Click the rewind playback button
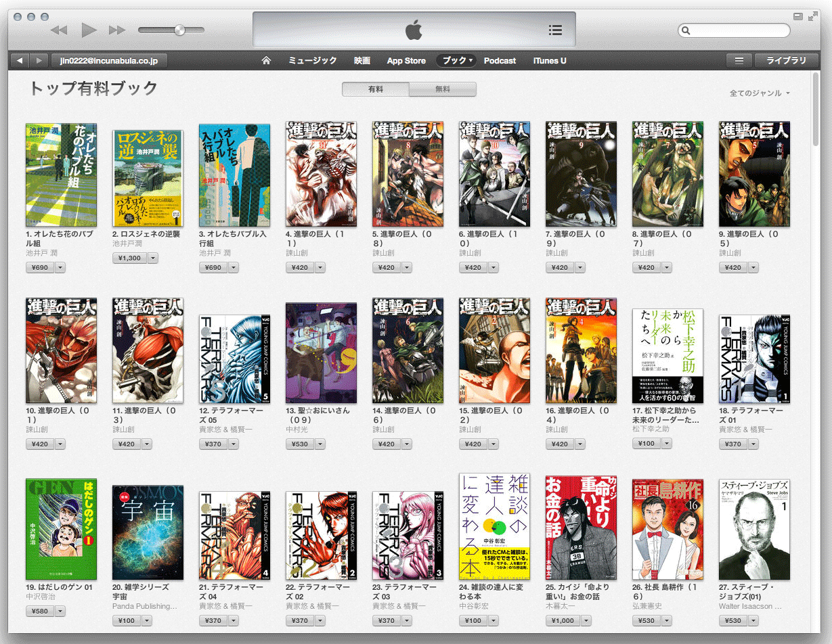This screenshot has width=832, height=644. (59, 30)
